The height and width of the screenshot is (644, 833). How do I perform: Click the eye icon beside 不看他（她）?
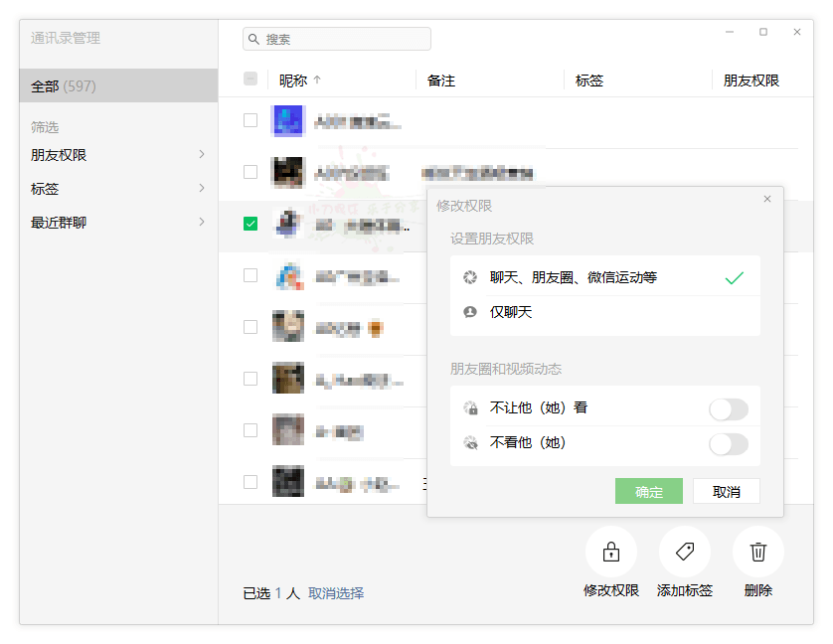point(471,442)
